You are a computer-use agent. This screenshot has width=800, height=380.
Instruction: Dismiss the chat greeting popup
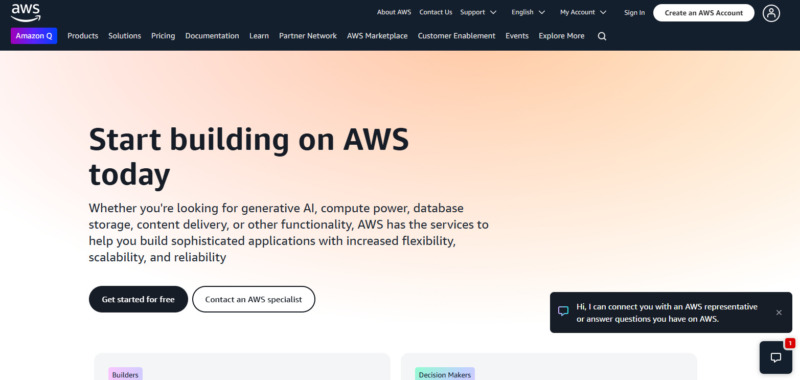click(779, 313)
